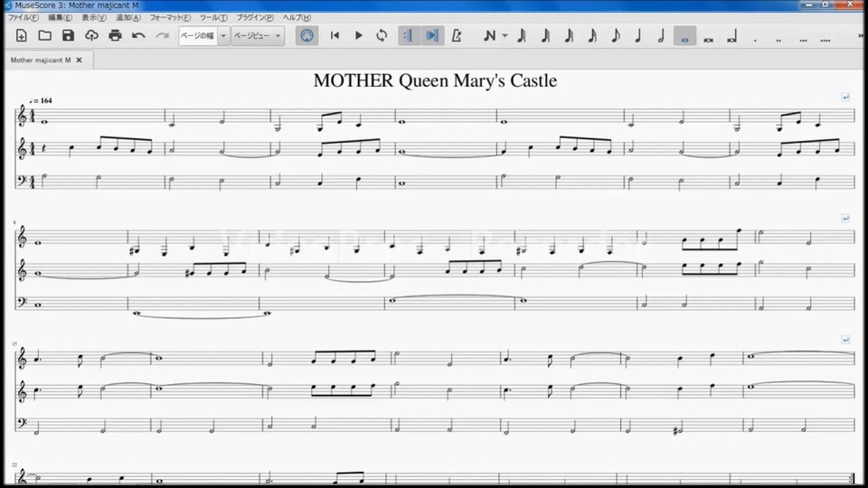Click the ページの幅 zoom input field

pos(198,36)
